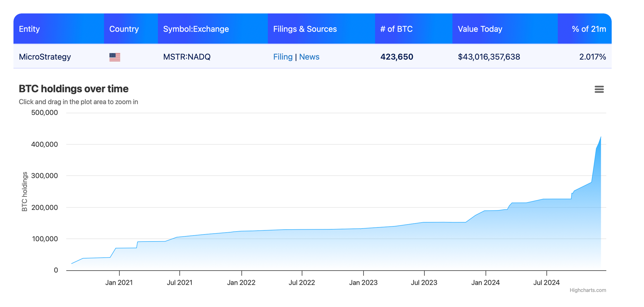The height and width of the screenshot is (307, 644).
Task: Open the Filing link for MicroStrategy
Action: 283,57
